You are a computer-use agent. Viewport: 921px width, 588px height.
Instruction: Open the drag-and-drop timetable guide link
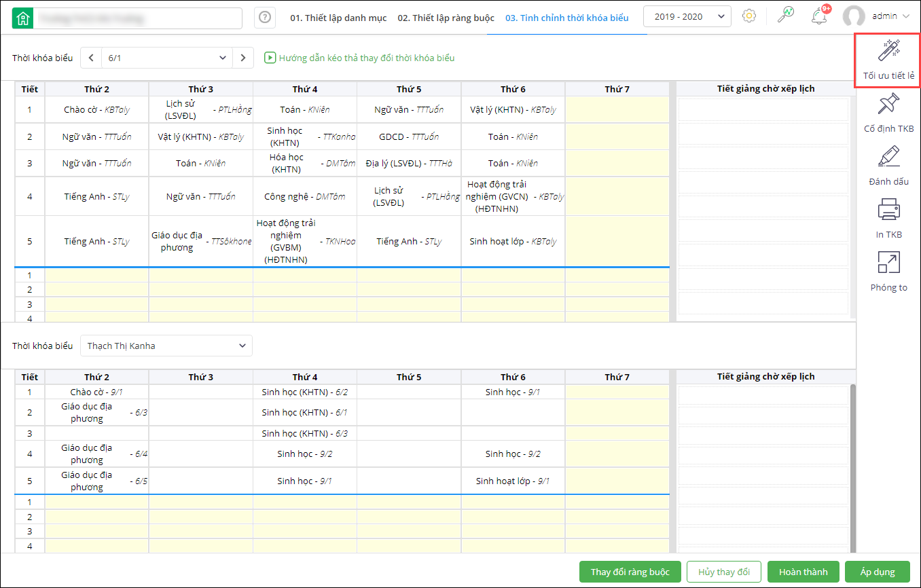tap(359, 58)
